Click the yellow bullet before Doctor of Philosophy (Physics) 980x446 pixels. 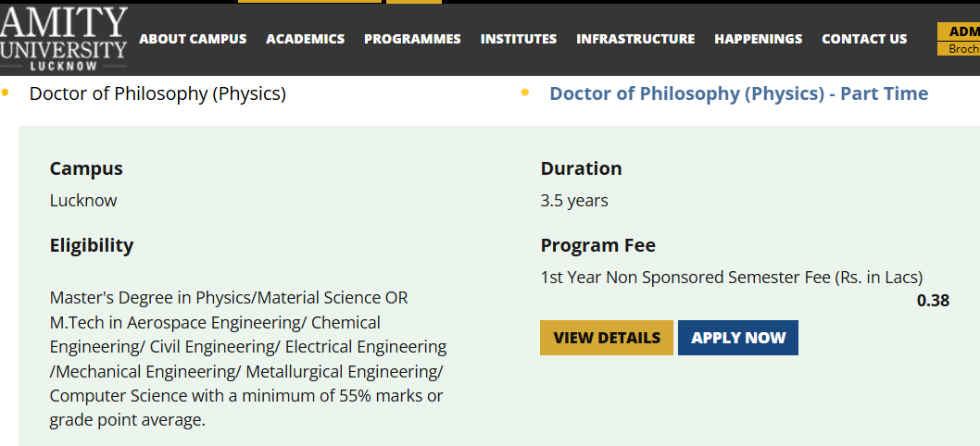[x=6, y=93]
